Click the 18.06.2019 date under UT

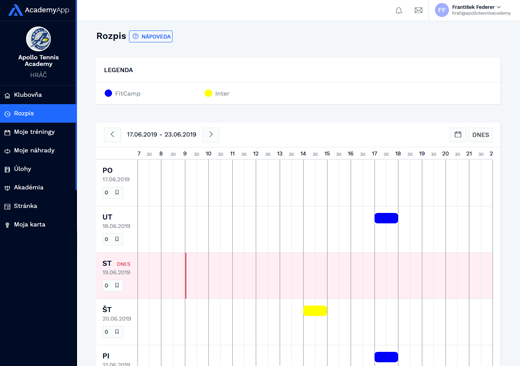116,226
